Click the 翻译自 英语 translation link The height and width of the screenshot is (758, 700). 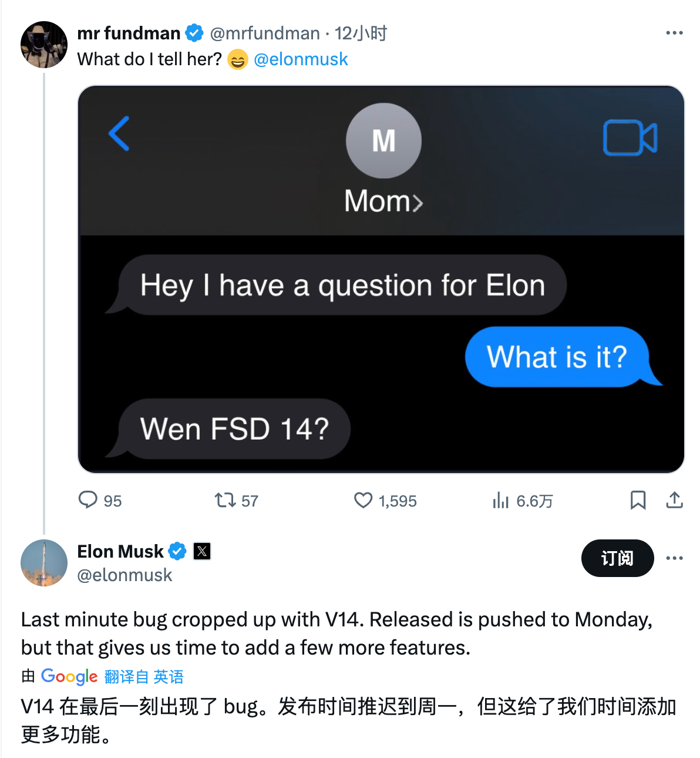pos(144,677)
